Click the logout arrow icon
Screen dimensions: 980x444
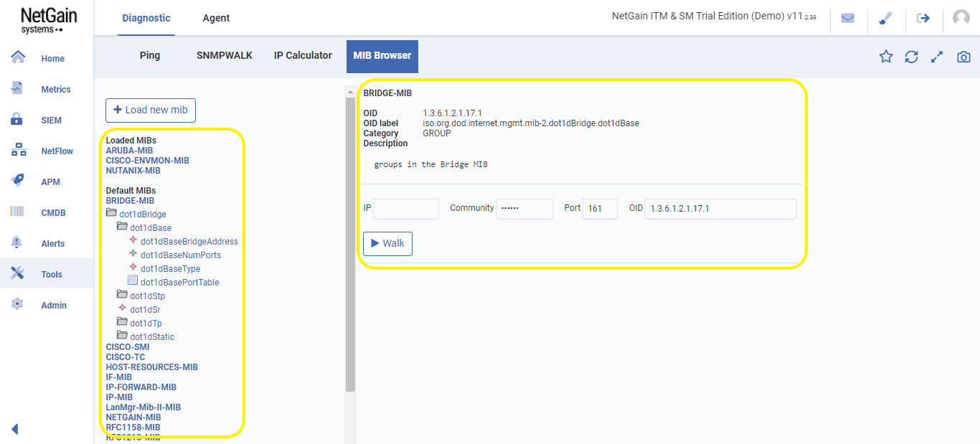(x=923, y=18)
